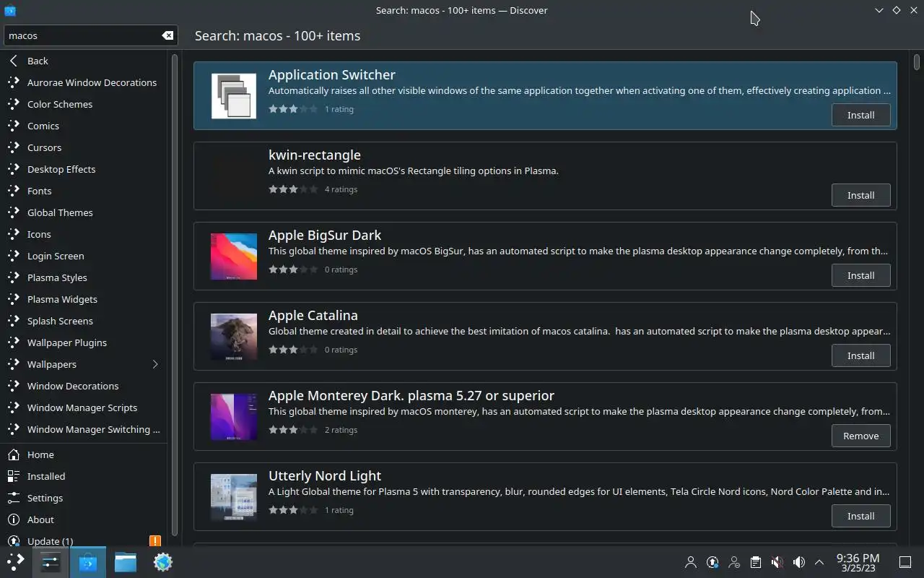The height and width of the screenshot is (578, 924).
Task: Open Utterly Nord Light thumbnail
Action: pos(233,497)
